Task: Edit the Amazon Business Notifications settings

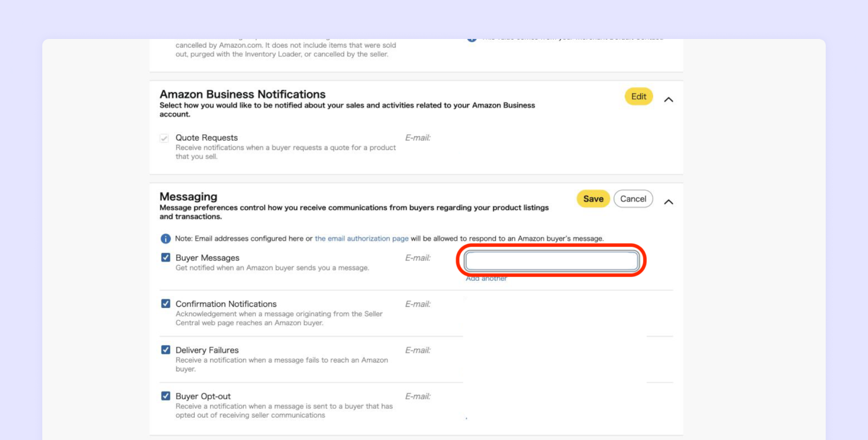Action: [x=639, y=96]
